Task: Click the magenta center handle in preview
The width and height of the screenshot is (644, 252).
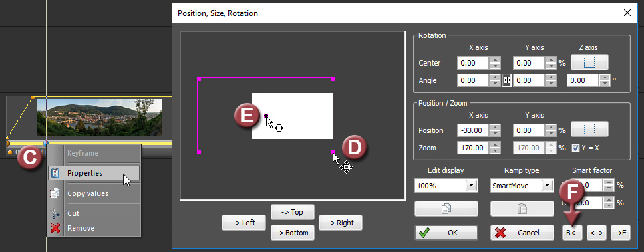Action: pos(266,116)
